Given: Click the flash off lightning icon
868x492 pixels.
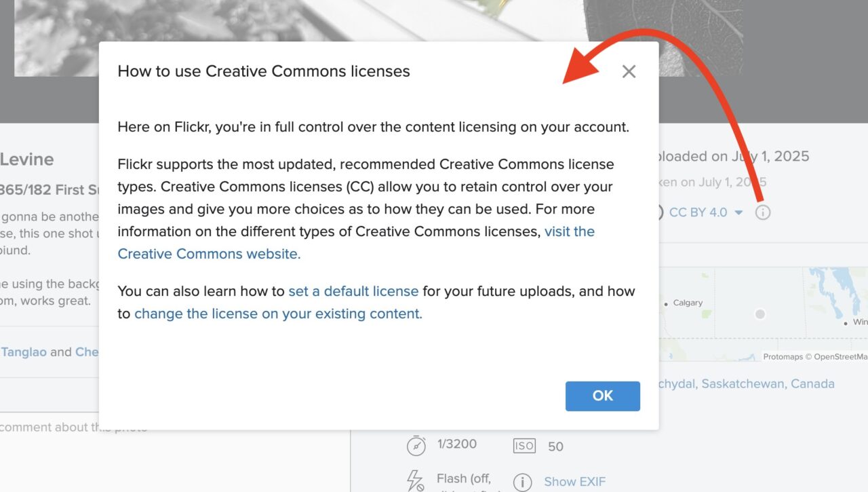Looking at the screenshot, I should coord(414,480).
